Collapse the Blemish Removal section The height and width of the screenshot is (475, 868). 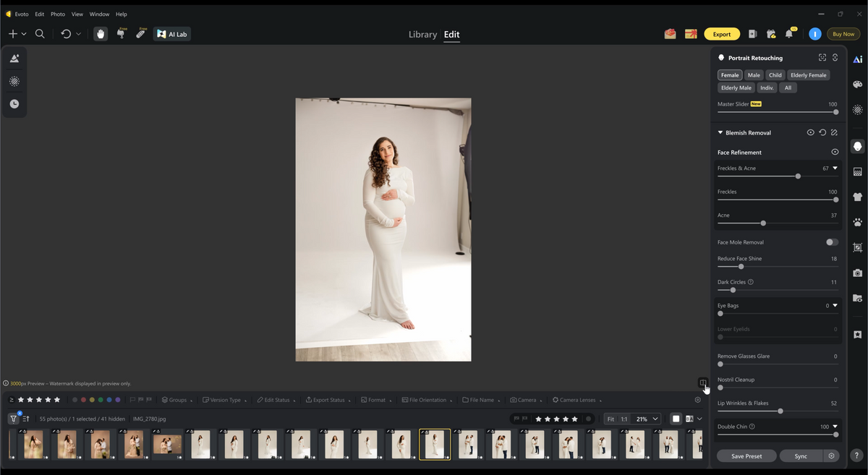[720, 133]
